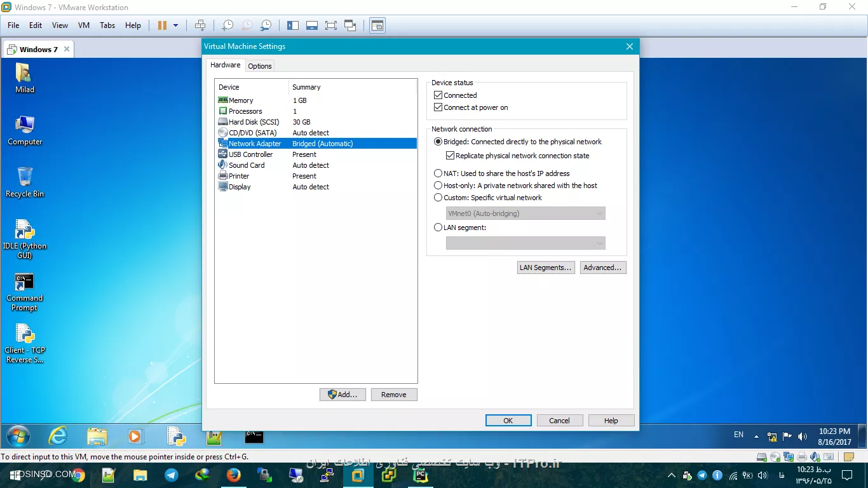Switch to Unity mode toolbar icon

(350, 25)
